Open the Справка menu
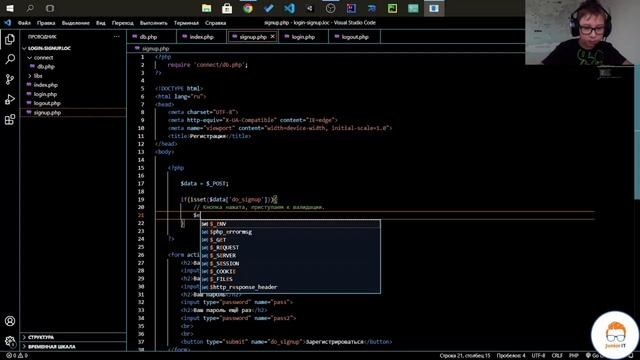The image size is (640, 360). tap(216, 23)
